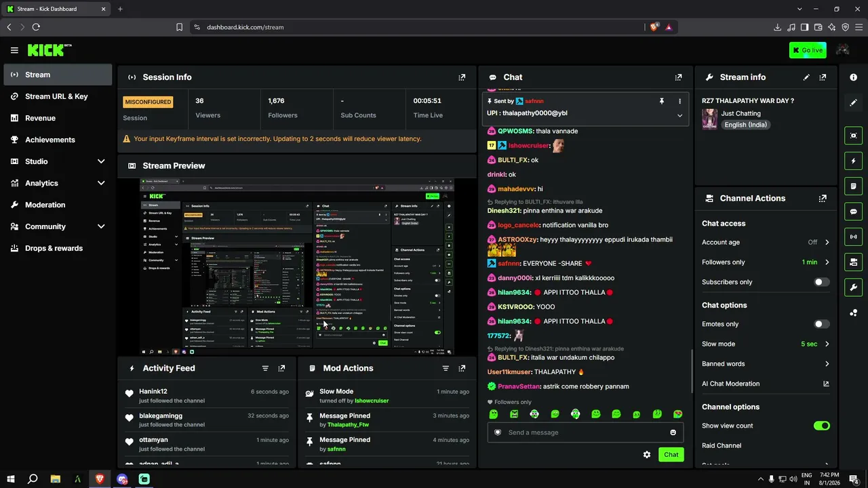Open Slow mode duration chevron
The image size is (868, 488).
[827, 344]
